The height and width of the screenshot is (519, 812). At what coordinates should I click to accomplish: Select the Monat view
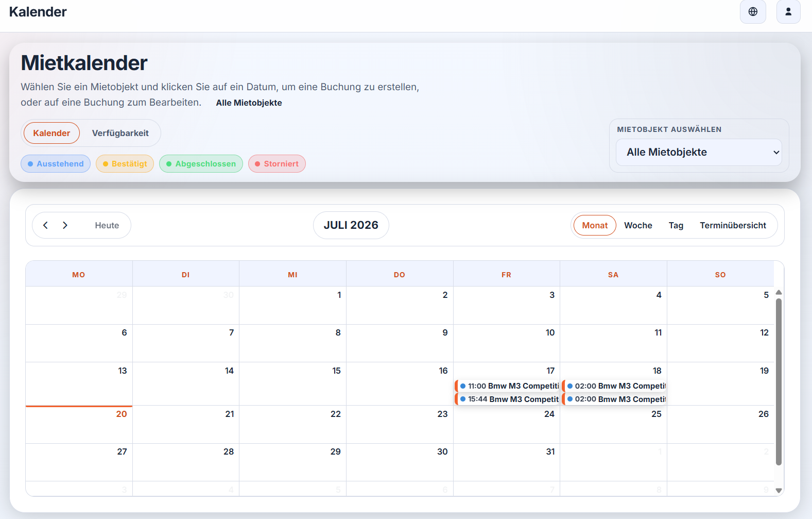[x=595, y=225]
